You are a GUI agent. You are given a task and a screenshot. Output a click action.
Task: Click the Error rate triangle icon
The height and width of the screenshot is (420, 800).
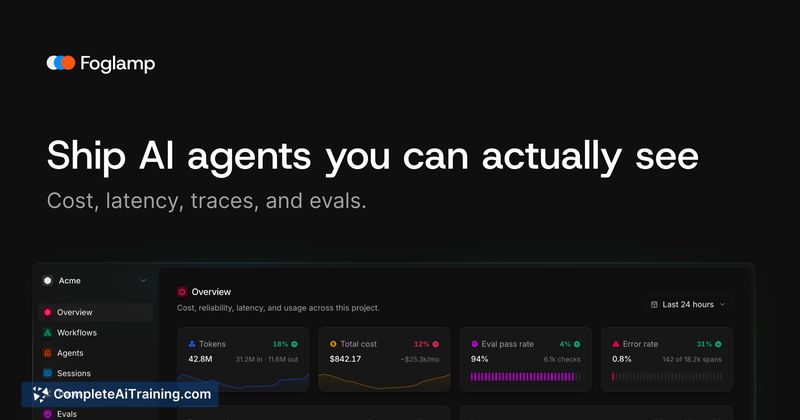coord(616,344)
